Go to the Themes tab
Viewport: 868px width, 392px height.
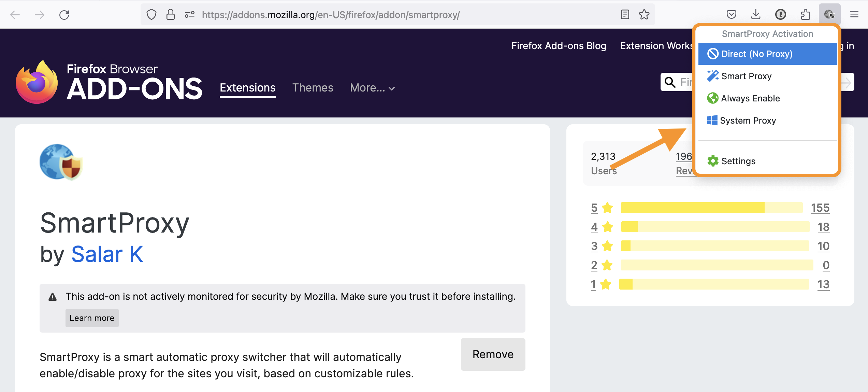pyautogui.click(x=313, y=88)
